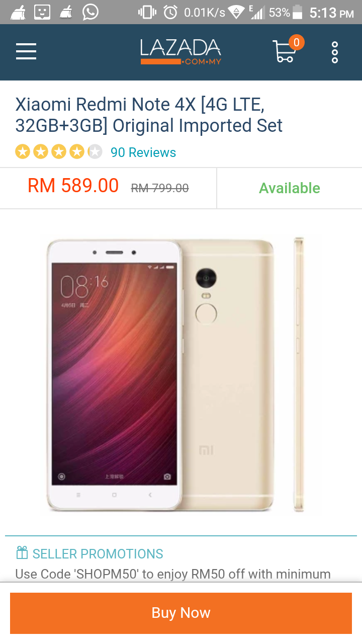This screenshot has width=362, height=644.
Task: Tap the WhatsApp notification icon
Action: [x=90, y=12]
